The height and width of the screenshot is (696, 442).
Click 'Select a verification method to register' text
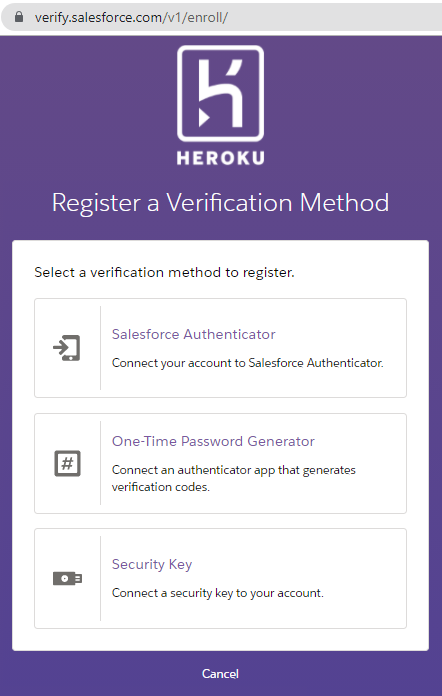click(164, 272)
